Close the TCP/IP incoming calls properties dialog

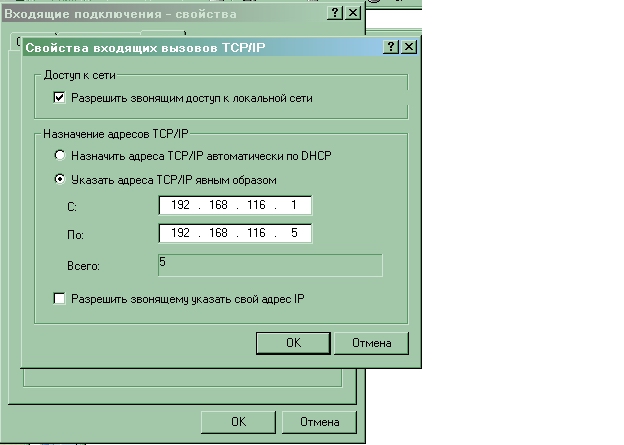click(x=409, y=47)
